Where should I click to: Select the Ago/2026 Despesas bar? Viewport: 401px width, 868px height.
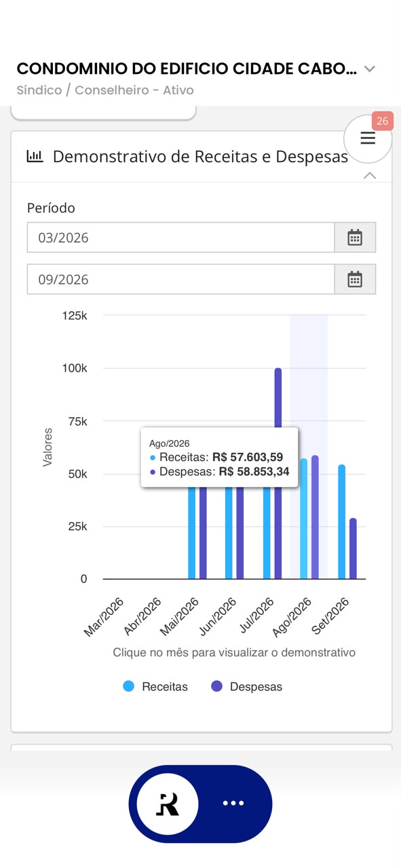(x=315, y=517)
